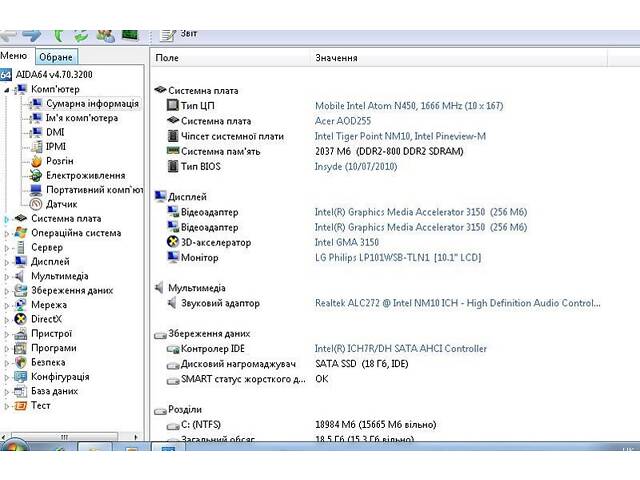Image resolution: width=640 pixels, height=480 pixels.
Task: Expand the Сервер tree node
Action: 7,248
